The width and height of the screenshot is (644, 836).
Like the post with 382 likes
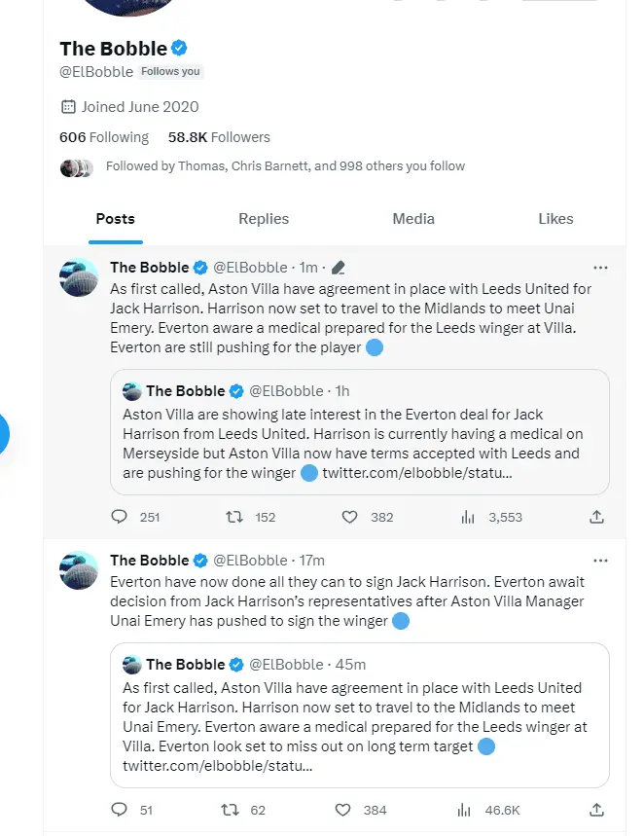[349, 517]
